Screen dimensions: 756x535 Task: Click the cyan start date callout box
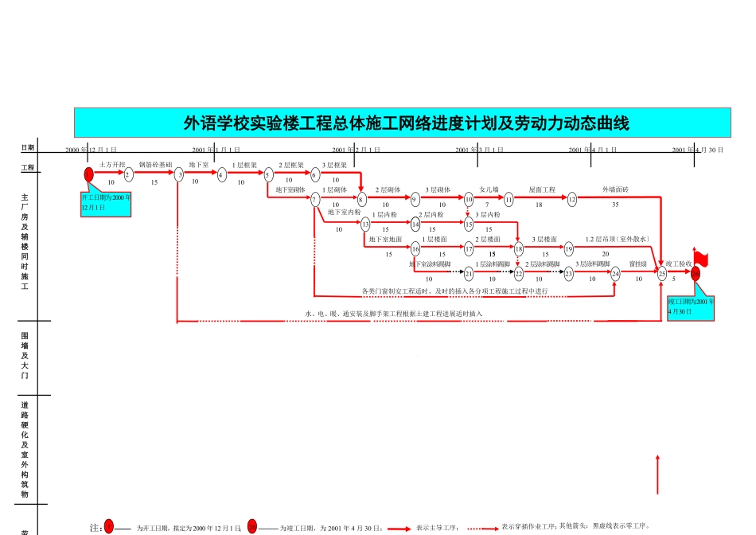click(106, 203)
